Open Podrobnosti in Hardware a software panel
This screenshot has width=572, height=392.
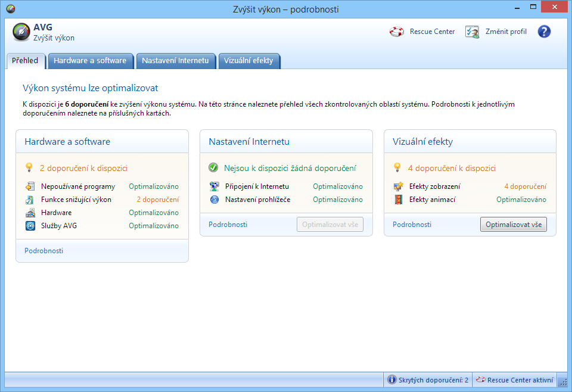pos(43,251)
